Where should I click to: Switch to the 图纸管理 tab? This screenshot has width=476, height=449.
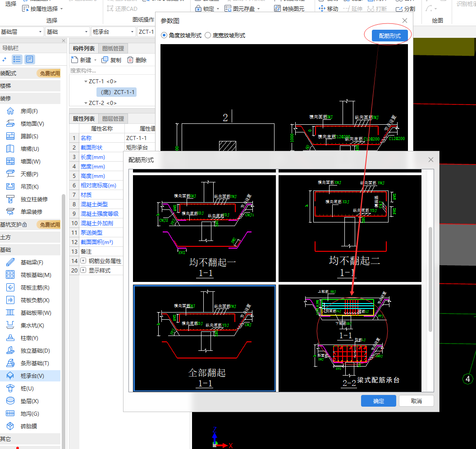113,49
